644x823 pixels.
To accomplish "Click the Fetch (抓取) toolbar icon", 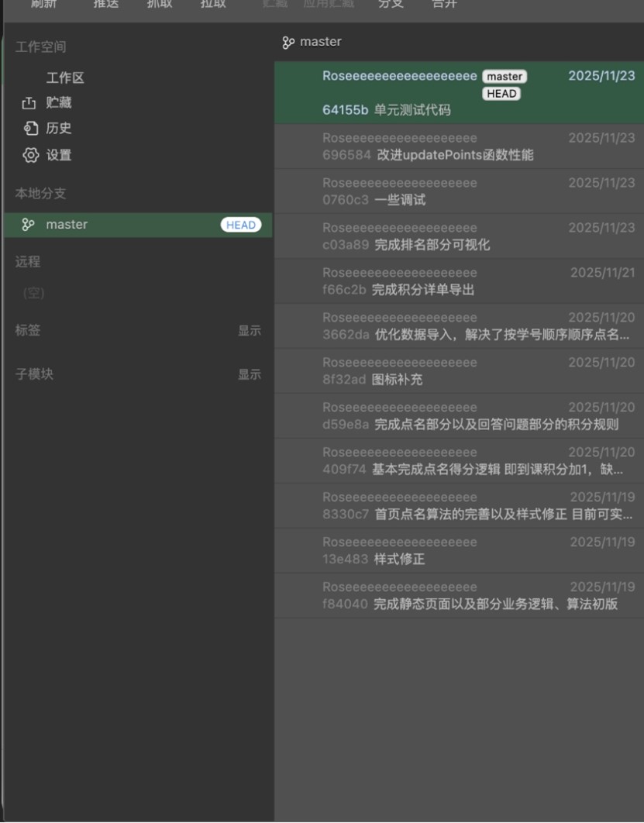I will click(x=160, y=5).
